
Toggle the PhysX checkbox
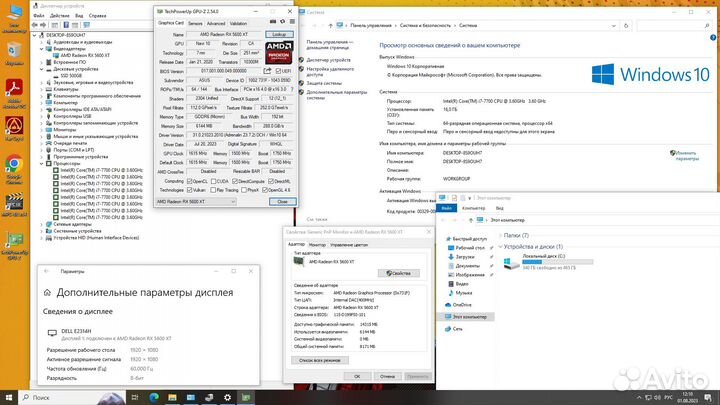tap(244, 190)
